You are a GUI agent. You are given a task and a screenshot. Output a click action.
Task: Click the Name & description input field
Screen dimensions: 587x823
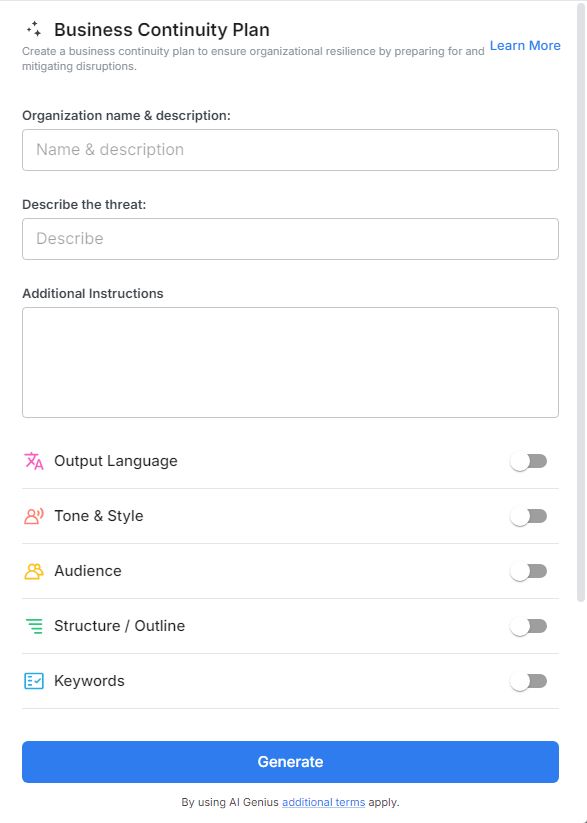[290, 149]
